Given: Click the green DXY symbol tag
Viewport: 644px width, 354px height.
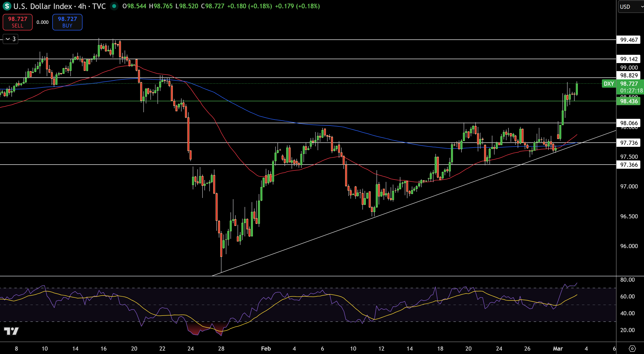Looking at the screenshot, I should point(609,84).
